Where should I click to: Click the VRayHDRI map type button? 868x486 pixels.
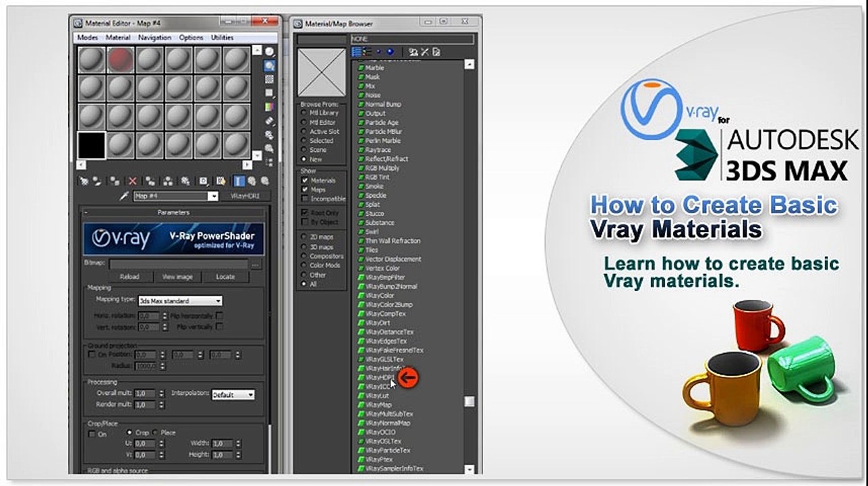click(x=245, y=196)
